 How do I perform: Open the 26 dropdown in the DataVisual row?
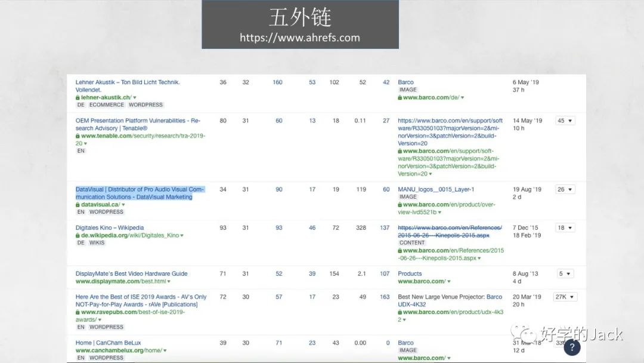click(x=564, y=189)
